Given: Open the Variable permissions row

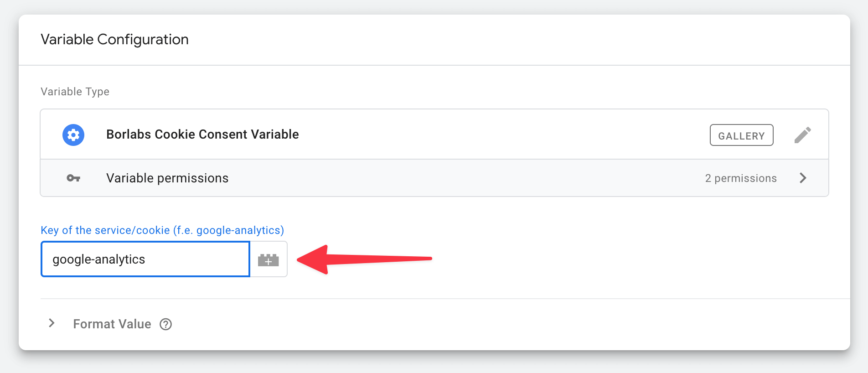Looking at the screenshot, I should pyautogui.click(x=434, y=178).
